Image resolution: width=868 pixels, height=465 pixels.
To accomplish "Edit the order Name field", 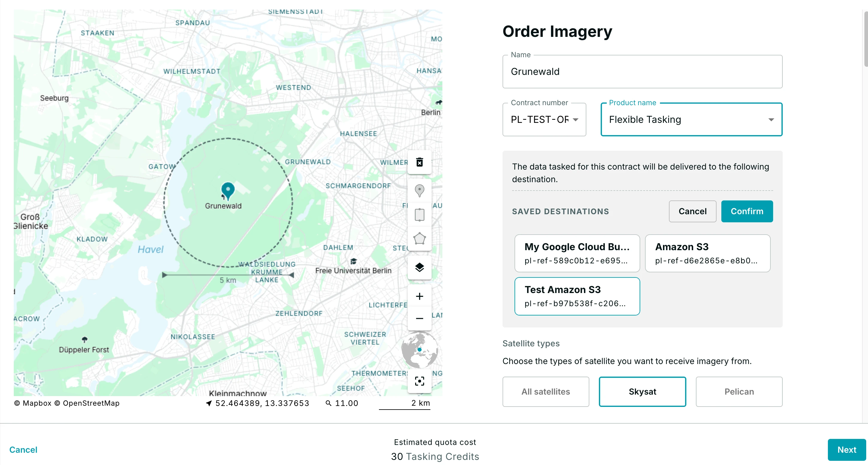I will coord(642,72).
